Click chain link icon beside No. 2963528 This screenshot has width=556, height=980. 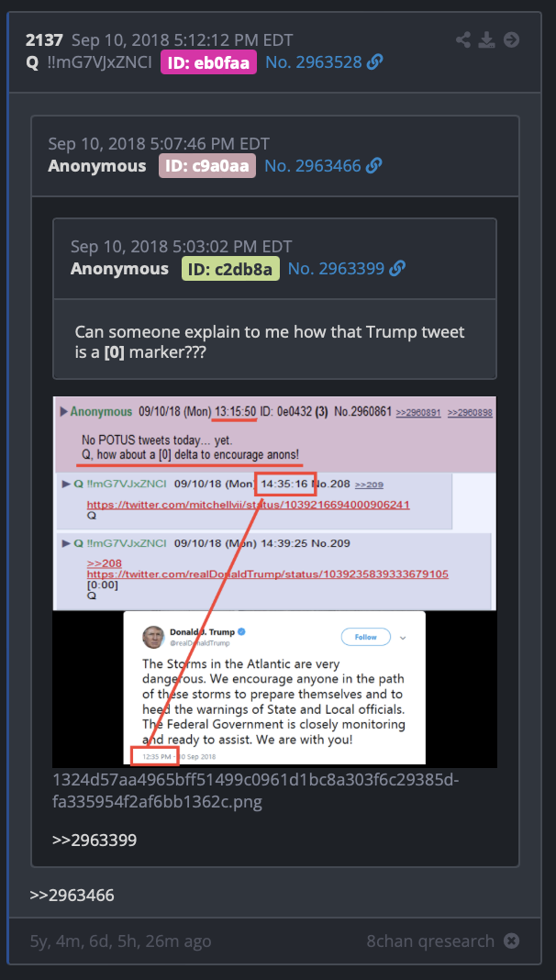point(375,62)
